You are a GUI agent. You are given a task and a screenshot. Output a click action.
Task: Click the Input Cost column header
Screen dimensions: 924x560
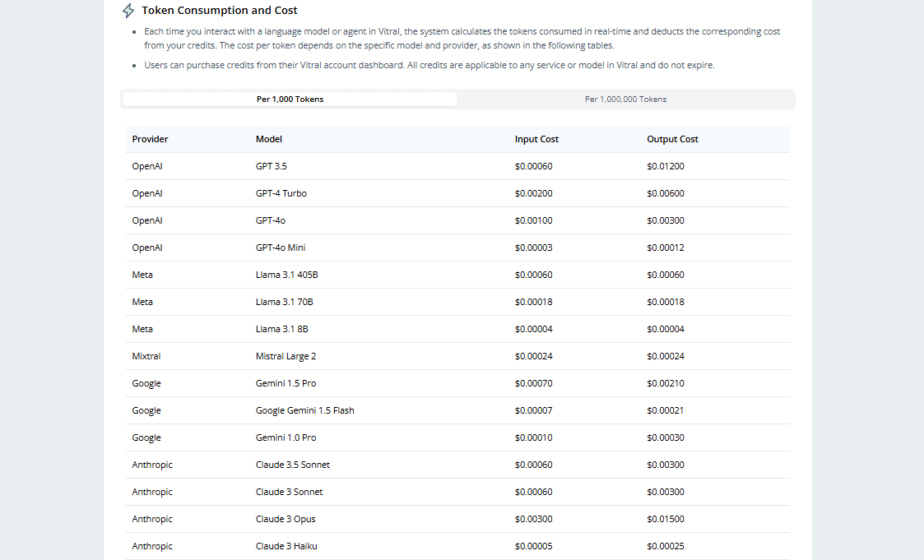tap(536, 139)
